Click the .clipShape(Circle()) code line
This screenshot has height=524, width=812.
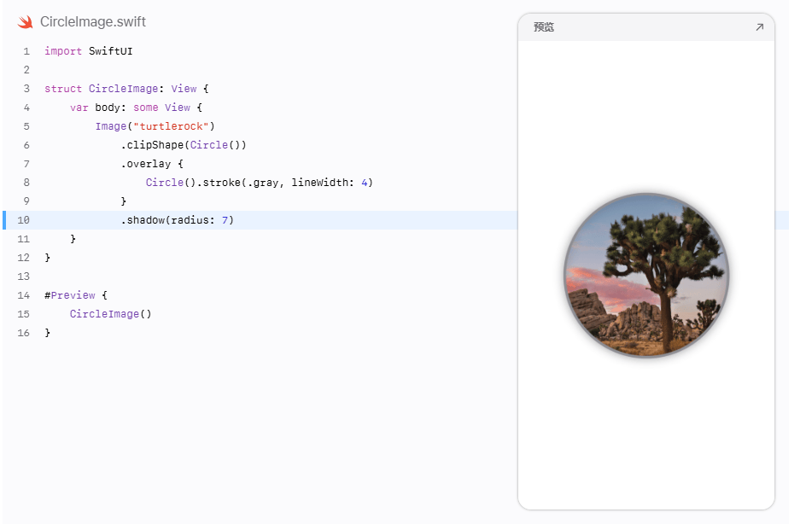(184, 145)
